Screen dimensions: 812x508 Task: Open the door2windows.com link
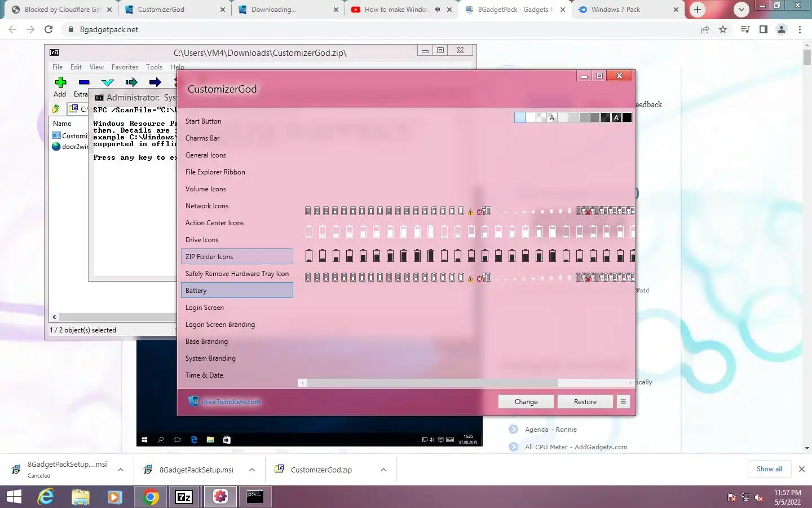click(231, 402)
